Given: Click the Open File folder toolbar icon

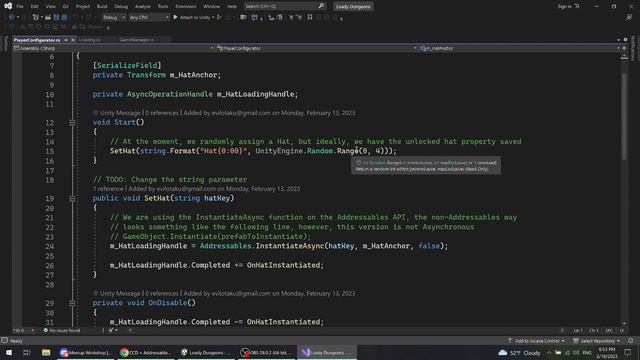Looking at the screenshot, I should click(x=48, y=18).
